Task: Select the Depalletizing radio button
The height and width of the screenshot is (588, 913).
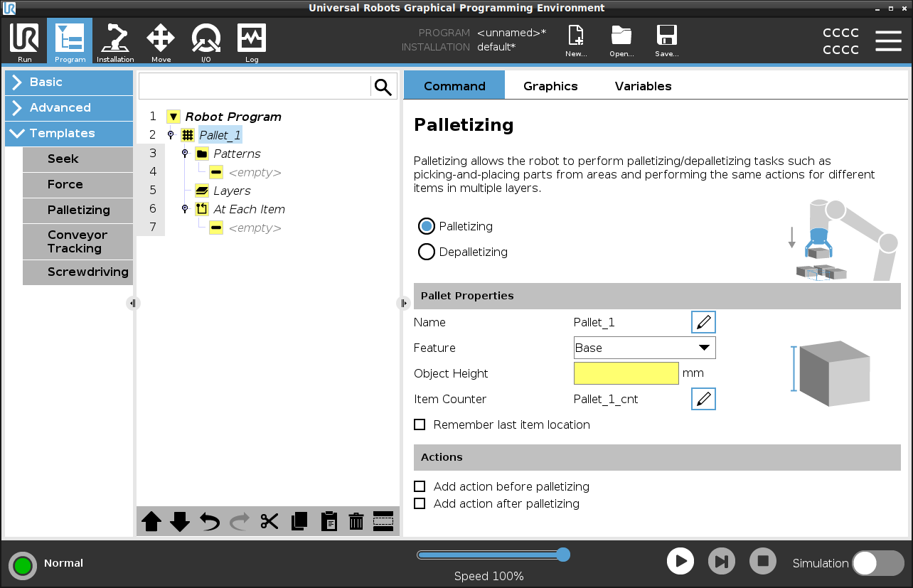Action: point(427,252)
